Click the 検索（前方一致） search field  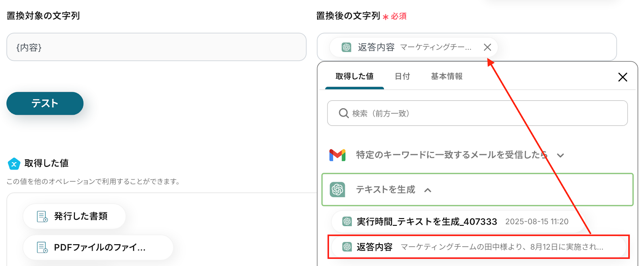point(483,113)
